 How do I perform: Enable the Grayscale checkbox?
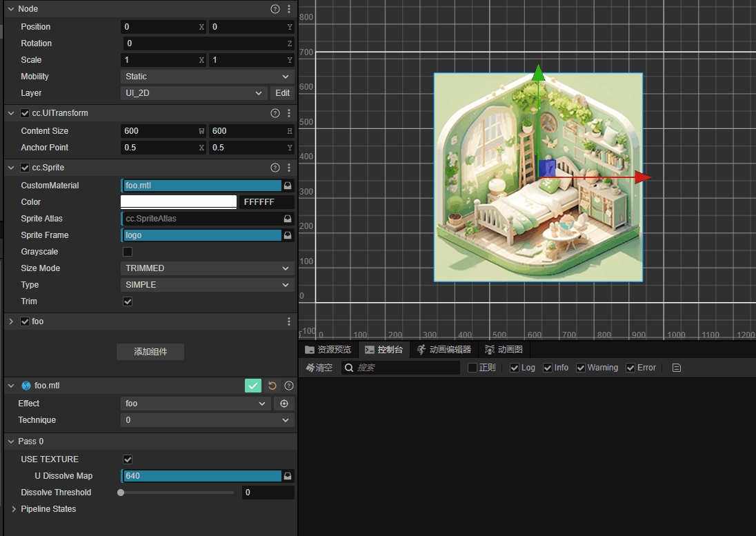(x=127, y=251)
